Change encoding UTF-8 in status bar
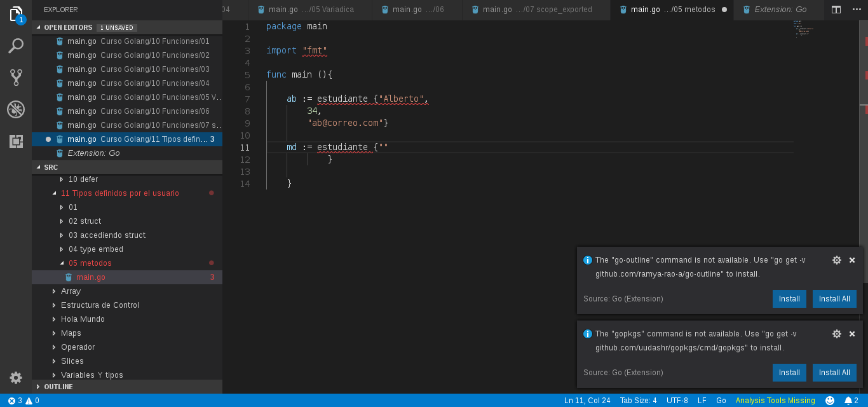This screenshot has width=868, height=407. [677, 401]
